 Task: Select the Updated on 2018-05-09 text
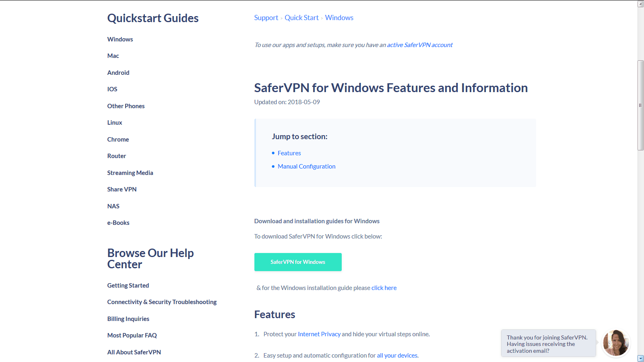[x=287, y=102]
